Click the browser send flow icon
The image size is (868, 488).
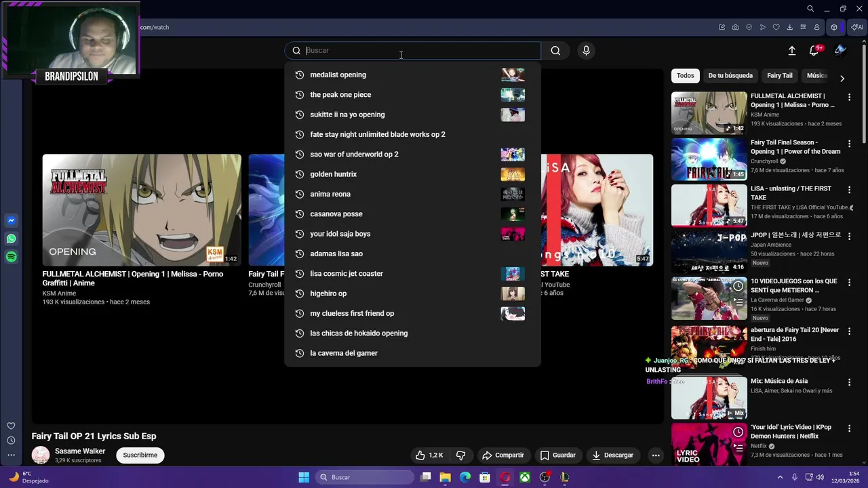coord(762,27)
